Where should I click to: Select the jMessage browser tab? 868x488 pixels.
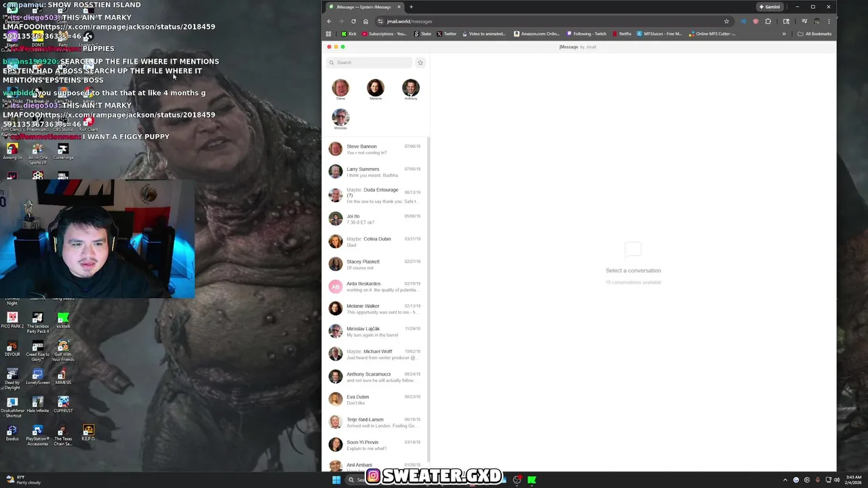pyautogui.click(x=363, y=7)
